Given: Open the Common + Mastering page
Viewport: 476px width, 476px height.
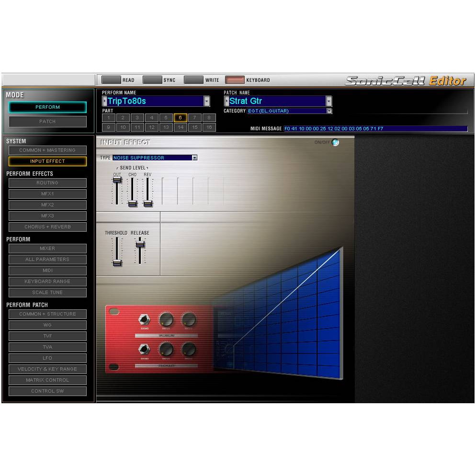Looking at the screenshot, I should (48, 150).
